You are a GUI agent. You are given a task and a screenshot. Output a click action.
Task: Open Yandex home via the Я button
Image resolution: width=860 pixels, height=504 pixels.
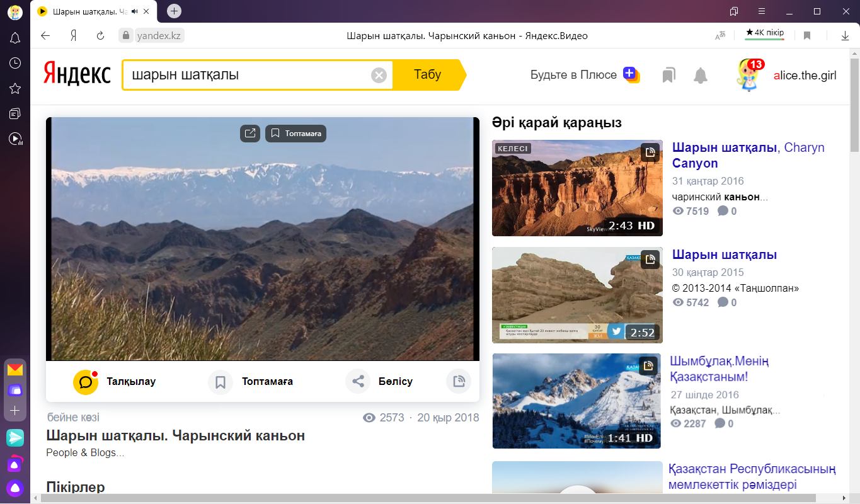point(74,36)
